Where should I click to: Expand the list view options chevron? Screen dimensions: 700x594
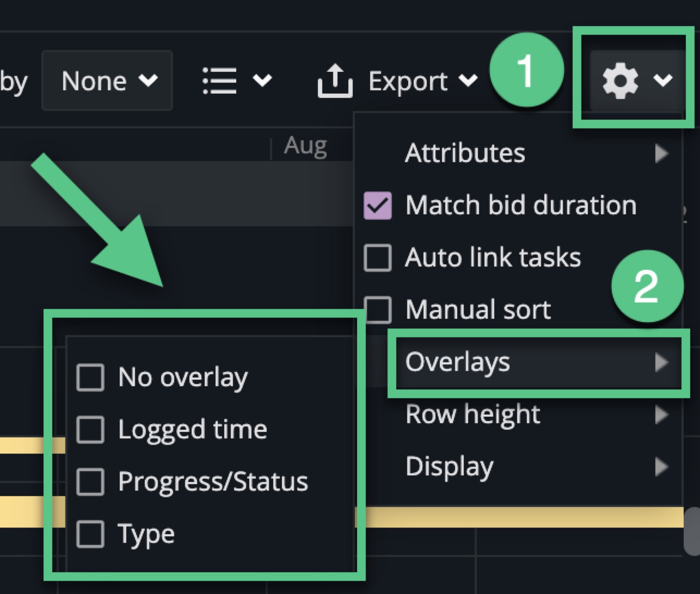(x=262, y=81)
